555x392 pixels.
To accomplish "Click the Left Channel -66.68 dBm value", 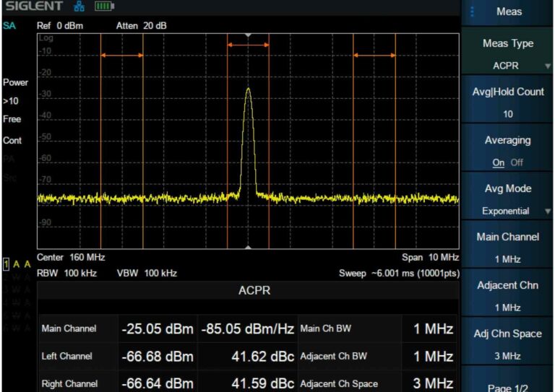I will pyautogui.click(x=158, y=357).
